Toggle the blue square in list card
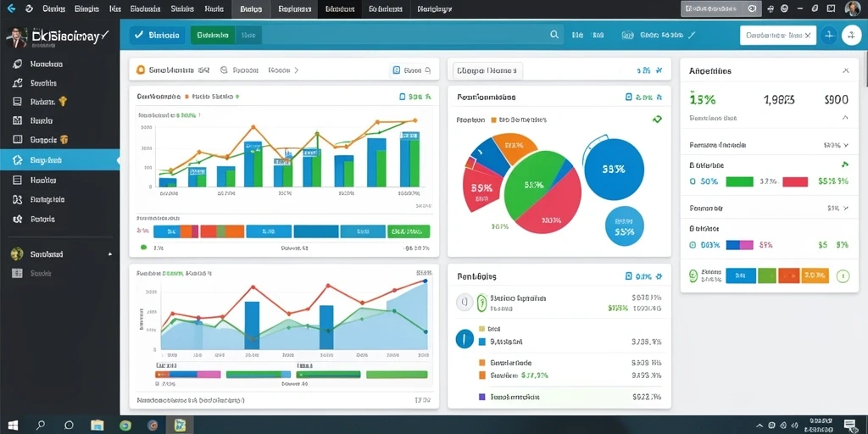This screenshot has width=868, height=434. click(481, 342)
